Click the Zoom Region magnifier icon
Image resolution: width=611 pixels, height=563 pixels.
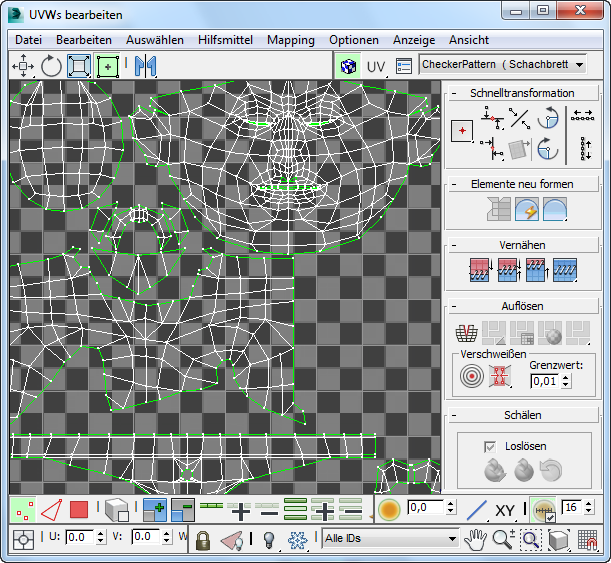pos(531,539)
